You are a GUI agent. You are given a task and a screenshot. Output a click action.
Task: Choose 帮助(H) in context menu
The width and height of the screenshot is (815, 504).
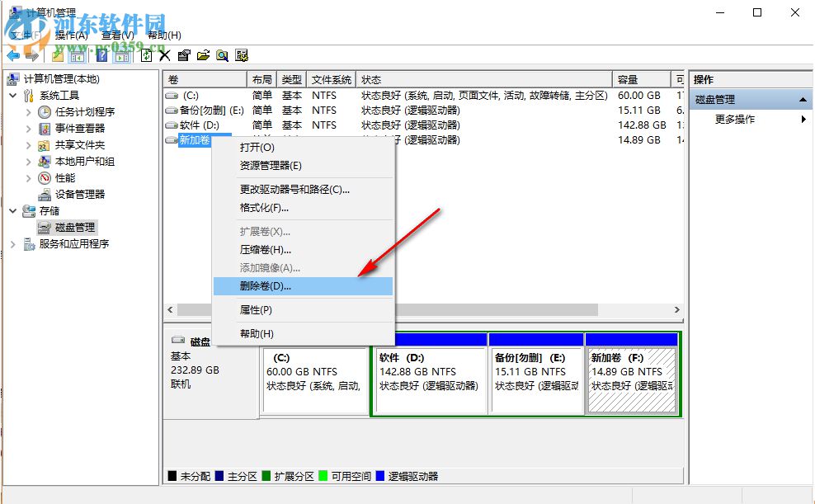[x=303, y=333]
